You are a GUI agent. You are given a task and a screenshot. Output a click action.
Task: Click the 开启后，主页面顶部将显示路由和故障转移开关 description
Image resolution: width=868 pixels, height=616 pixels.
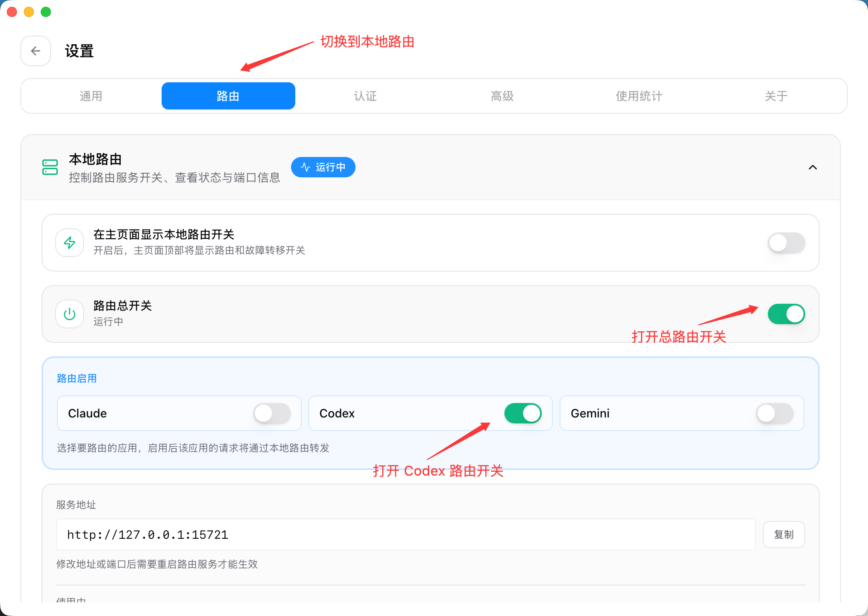coord(199,250)
